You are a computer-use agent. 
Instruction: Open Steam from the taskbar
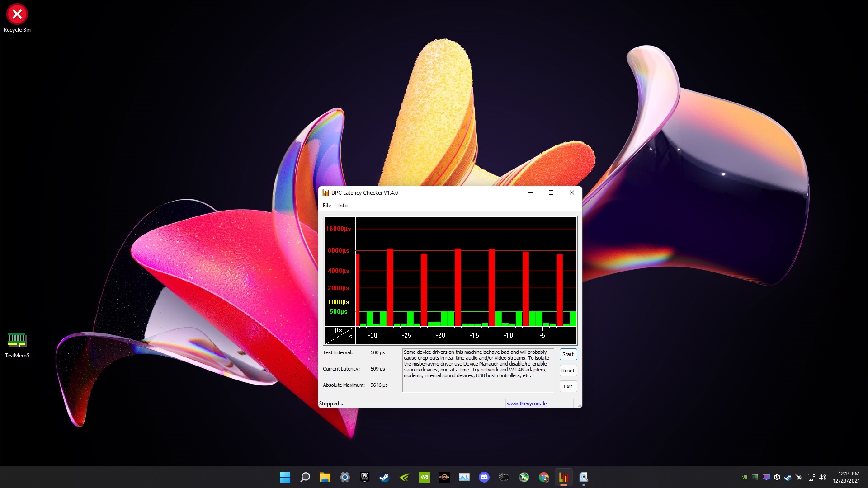tap(384, 477)
